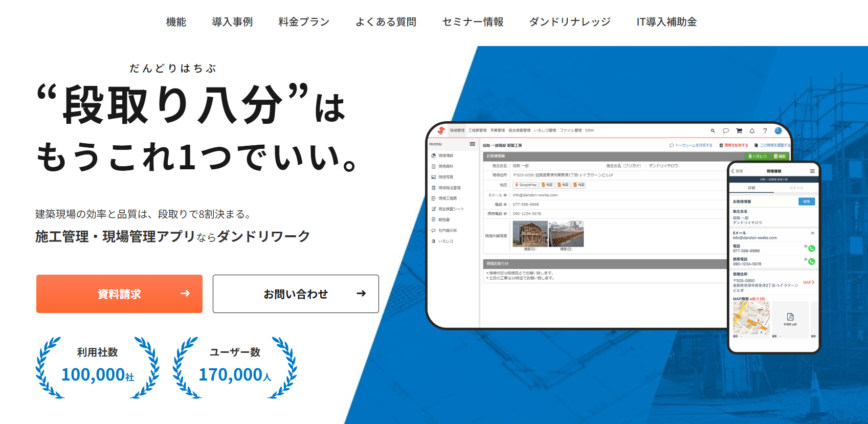Image resolution: width=868 pixels, height=424 pixels.
Task: Go to the 料金プラン page
Action: pyautogui.click(x=304, y=22)
